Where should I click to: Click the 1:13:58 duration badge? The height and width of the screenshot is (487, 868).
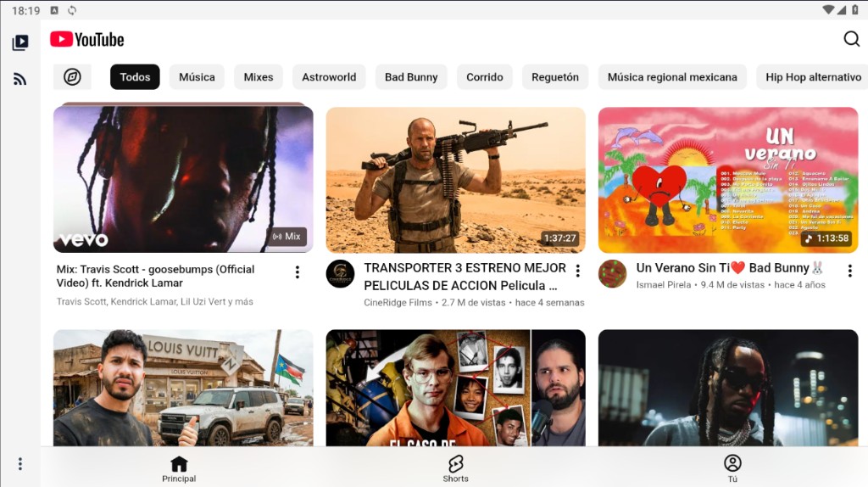tap(826, 238)
